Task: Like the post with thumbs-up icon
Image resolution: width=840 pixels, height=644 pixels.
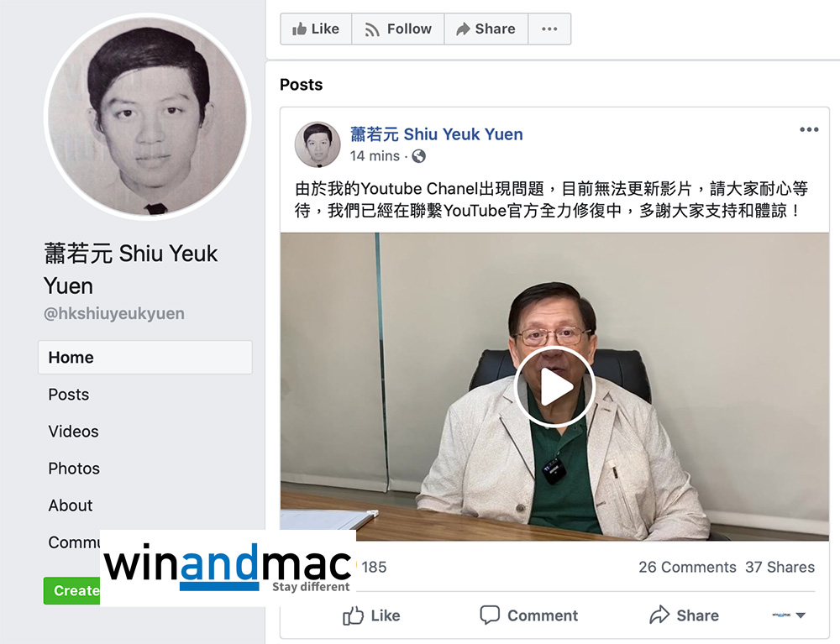Action: click(371, 615)
